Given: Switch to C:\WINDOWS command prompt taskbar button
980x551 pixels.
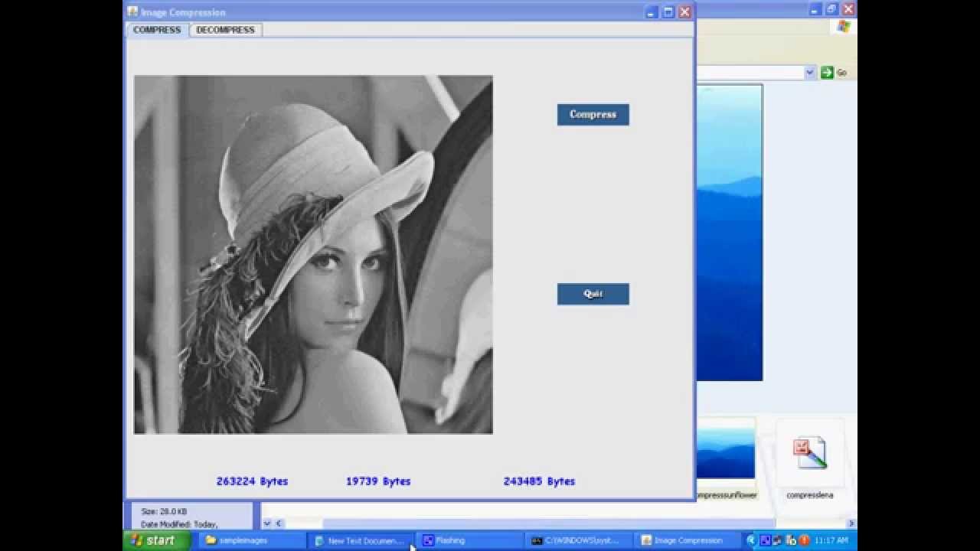Looking at the screenshot, I should [578, 540].
